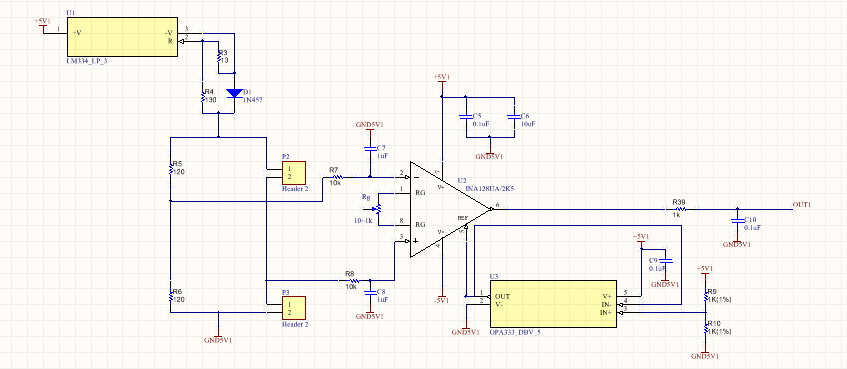Image resolution: width=847 pixels, height=369 pixels.
Task: Select capacitor C10 0.1uF near output
Action: point(736,220)
